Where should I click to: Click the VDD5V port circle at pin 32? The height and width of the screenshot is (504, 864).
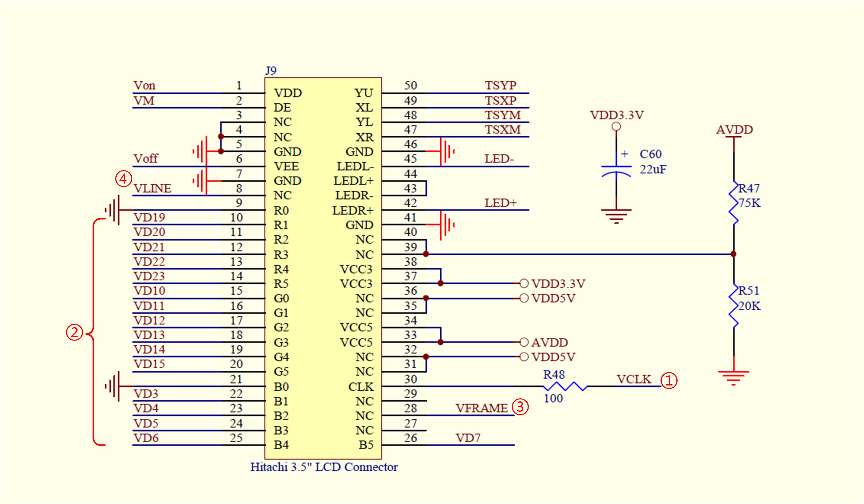pos(524,357)
